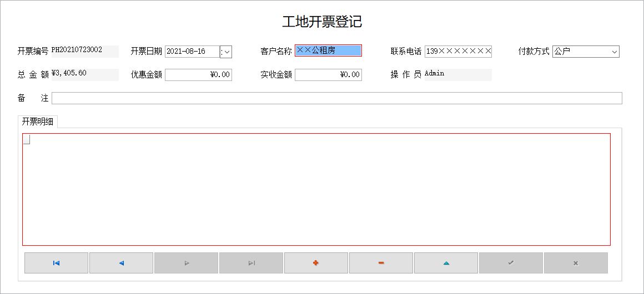Open the 开票日期 calendar dropdown arrow
This screenshot has height=294, width=644.
pos(226,52)
